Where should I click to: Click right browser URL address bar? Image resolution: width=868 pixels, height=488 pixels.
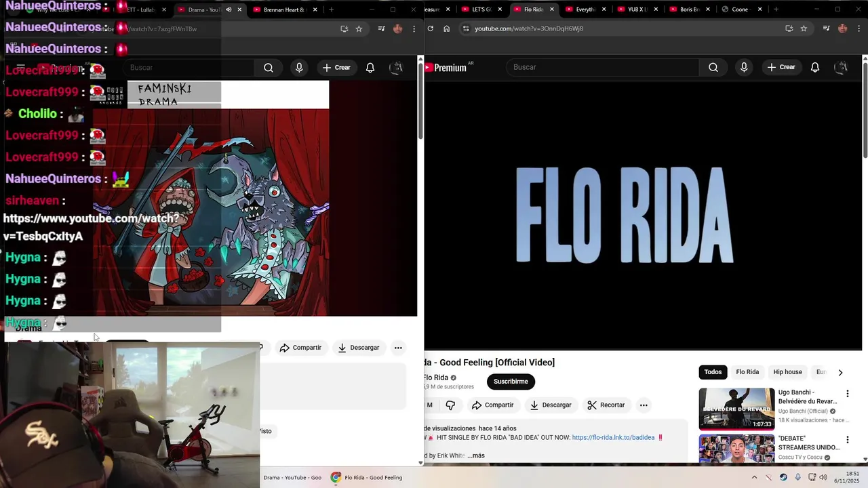[x=624, y=28]
